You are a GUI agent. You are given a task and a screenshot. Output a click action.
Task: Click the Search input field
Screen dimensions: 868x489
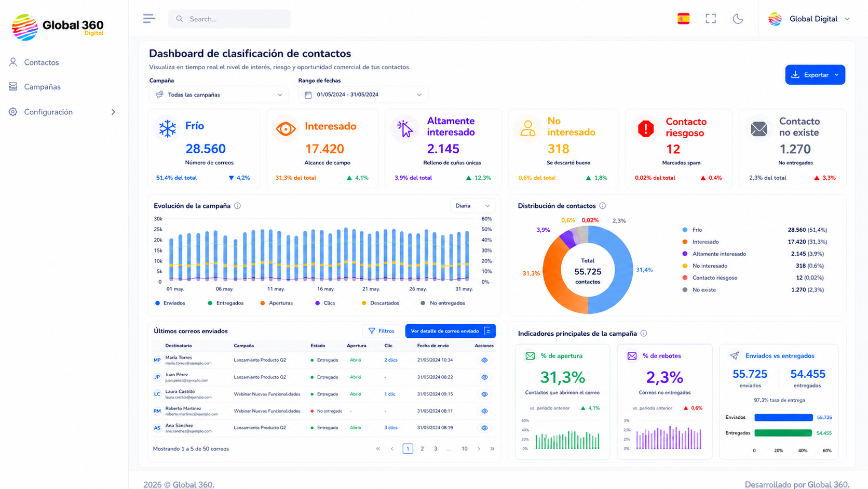tap(229, 19)
